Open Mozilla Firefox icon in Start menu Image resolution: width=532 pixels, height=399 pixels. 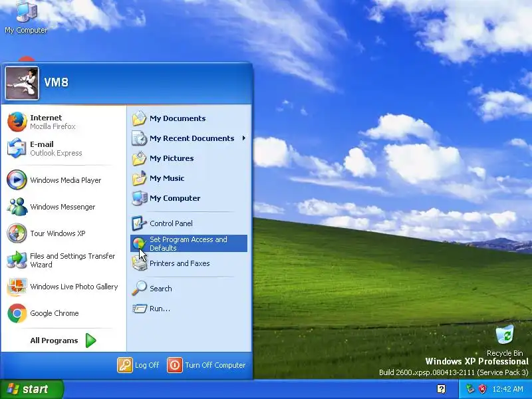[17, 122]
